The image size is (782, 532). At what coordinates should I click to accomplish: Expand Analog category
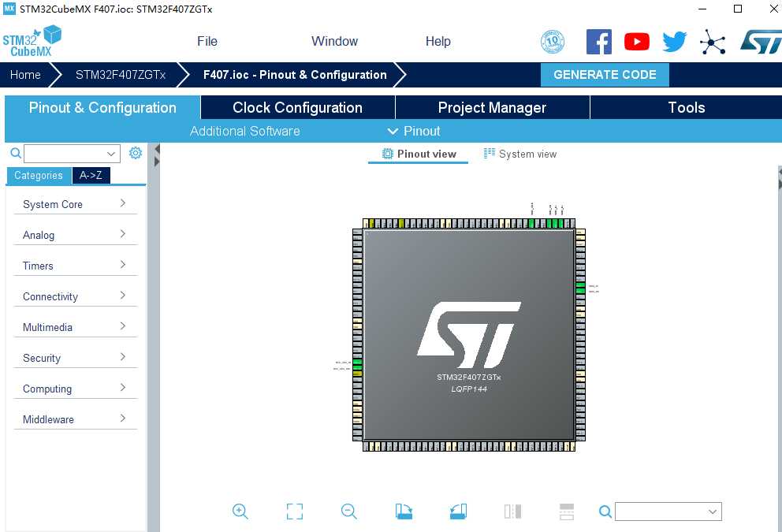pos(75,235)
